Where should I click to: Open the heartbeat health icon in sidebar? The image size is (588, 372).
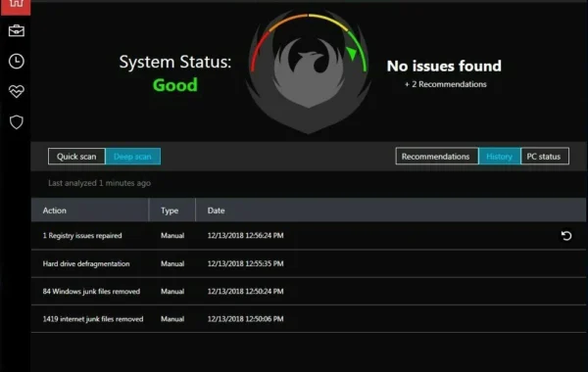(17, 91)
